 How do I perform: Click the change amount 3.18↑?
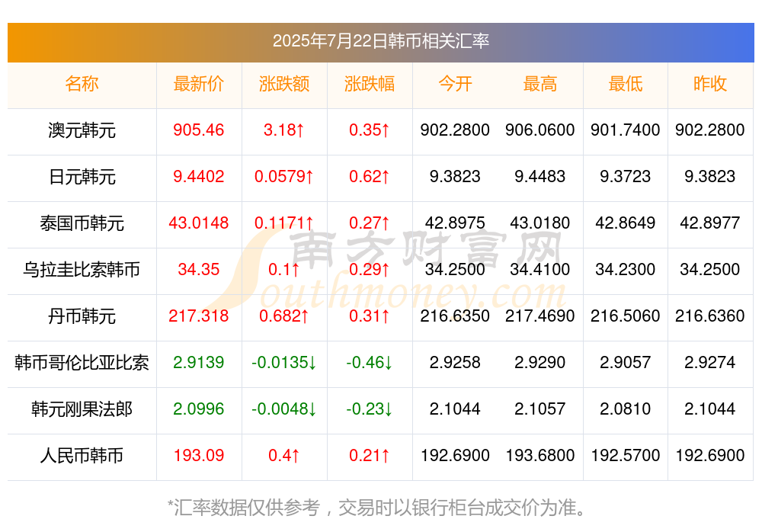click(x=283, y=130)
